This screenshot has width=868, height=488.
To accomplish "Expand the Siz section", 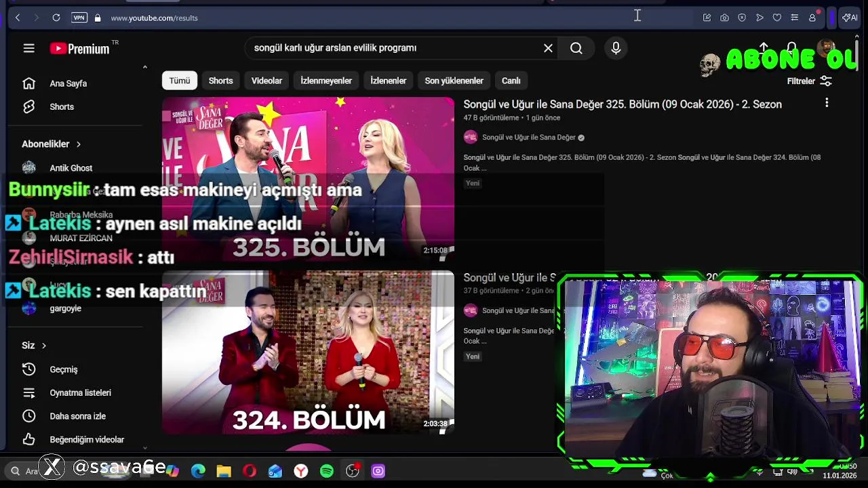I will tap(34, 345).
